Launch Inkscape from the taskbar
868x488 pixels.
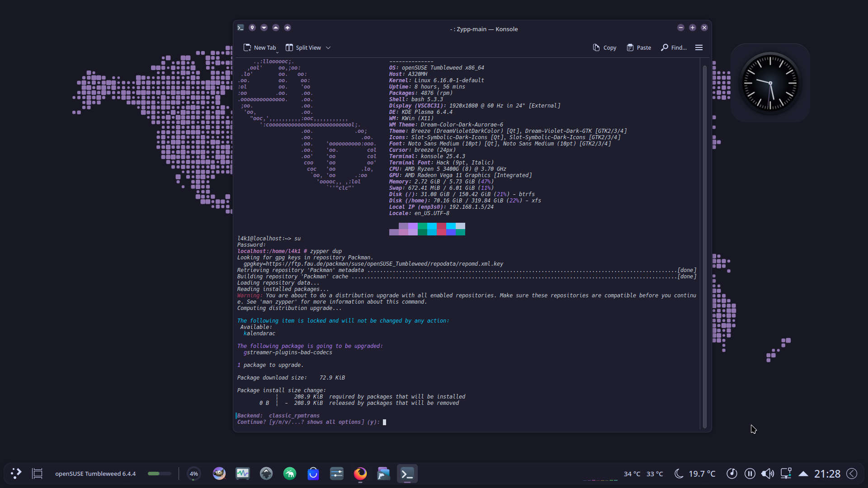click(266, 474)
